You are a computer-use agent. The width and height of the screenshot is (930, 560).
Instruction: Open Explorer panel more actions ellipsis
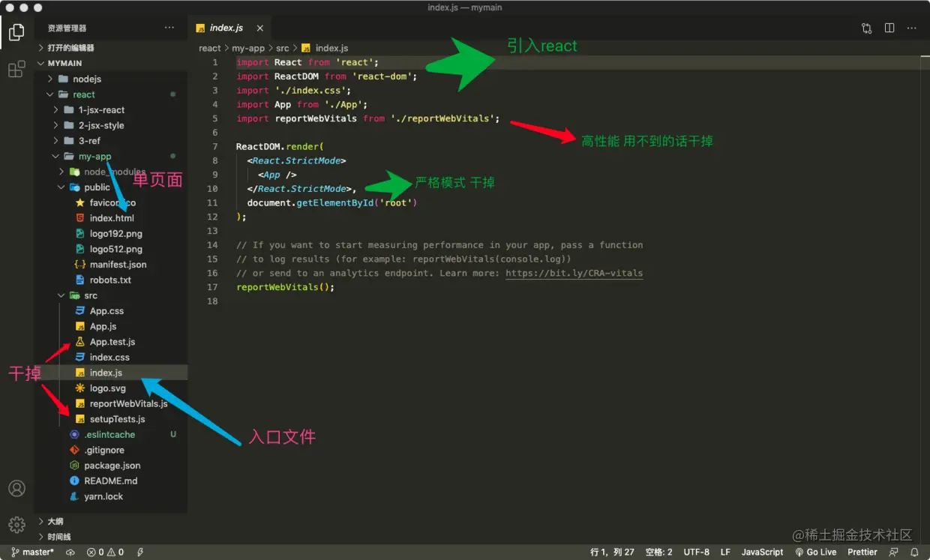click(169, 28)
